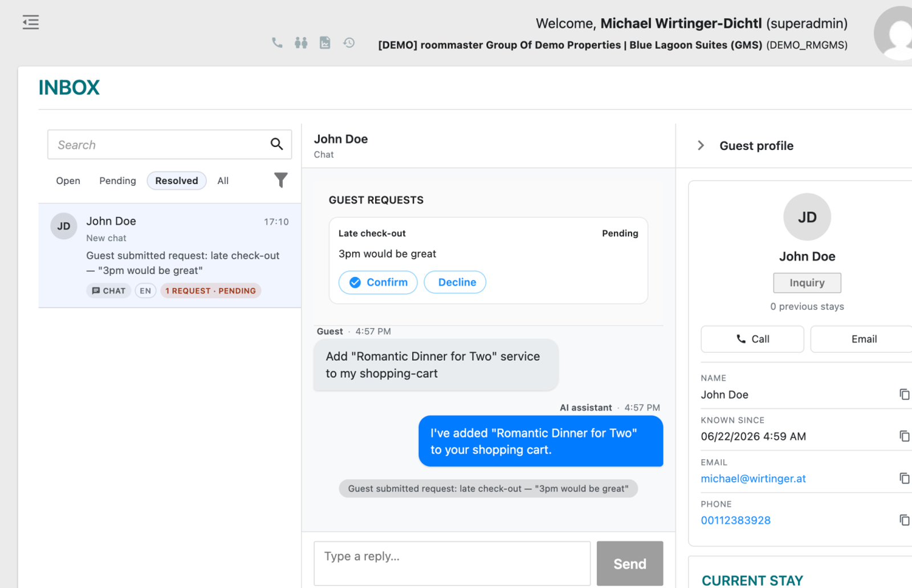912x588 pixels.
Task: Click the Email button in guest profile
Action: pyautogui.click(x=863, y=339)
